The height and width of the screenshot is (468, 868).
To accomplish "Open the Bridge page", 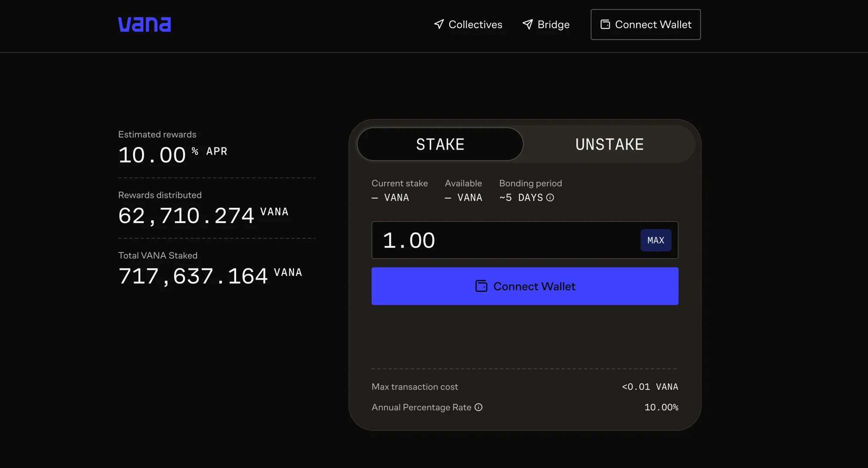I will 546,25.
